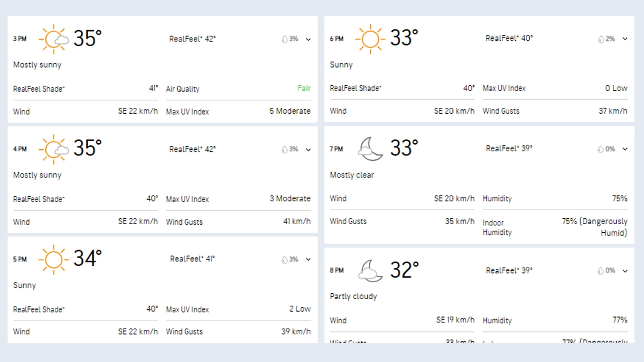This screenshot has height=362, width=644.
Task: Collapse the 7 PM forecast chevron
Action: pos(625,149)
